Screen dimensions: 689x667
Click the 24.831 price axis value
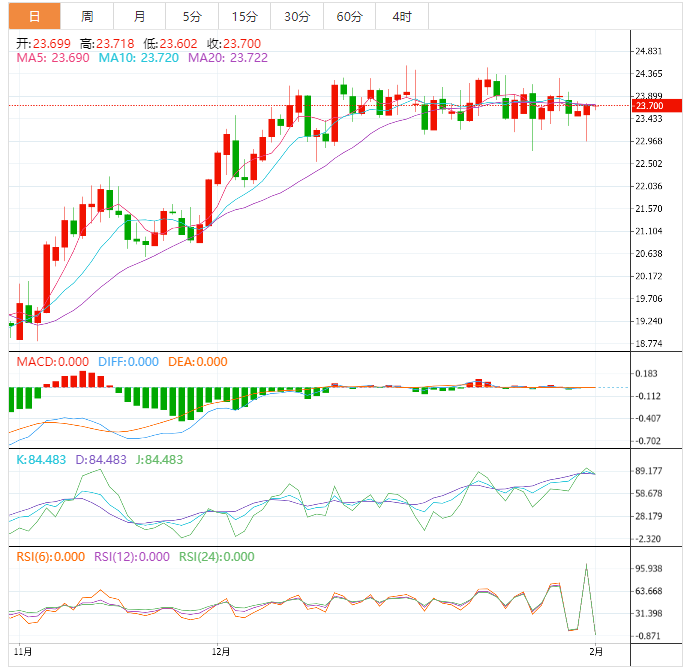click(x=649, y=51)
